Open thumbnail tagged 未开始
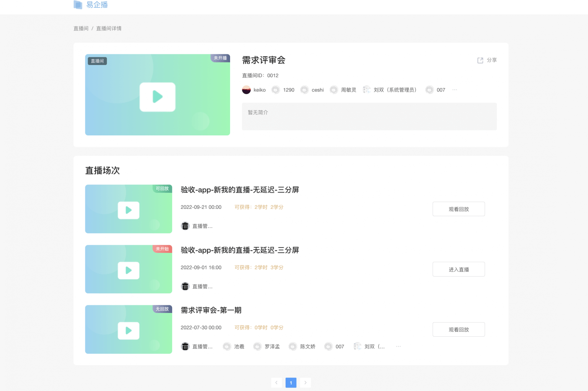The width and height of the screenshot is (588, 391). click(x=129, y=269)
